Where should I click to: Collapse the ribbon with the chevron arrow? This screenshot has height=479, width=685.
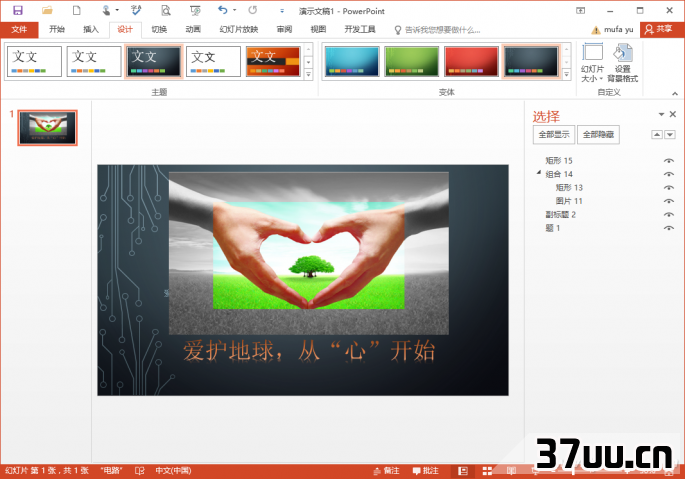[675, 93]
